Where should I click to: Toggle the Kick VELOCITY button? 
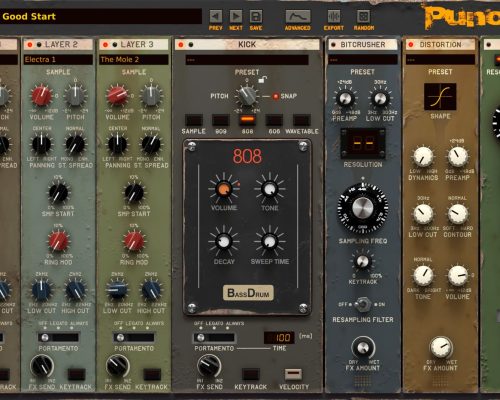(x=293, y=374)
